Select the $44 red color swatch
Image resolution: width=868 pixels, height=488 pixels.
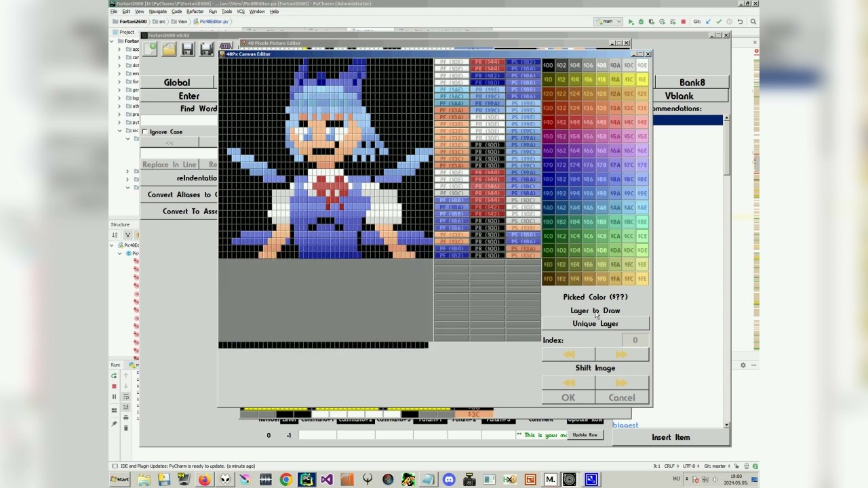click(x=575, y=122)
